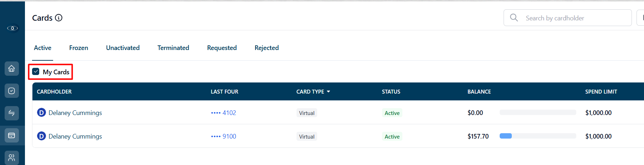
Task: Open the Rejected tab
Action: pos(267,48)
